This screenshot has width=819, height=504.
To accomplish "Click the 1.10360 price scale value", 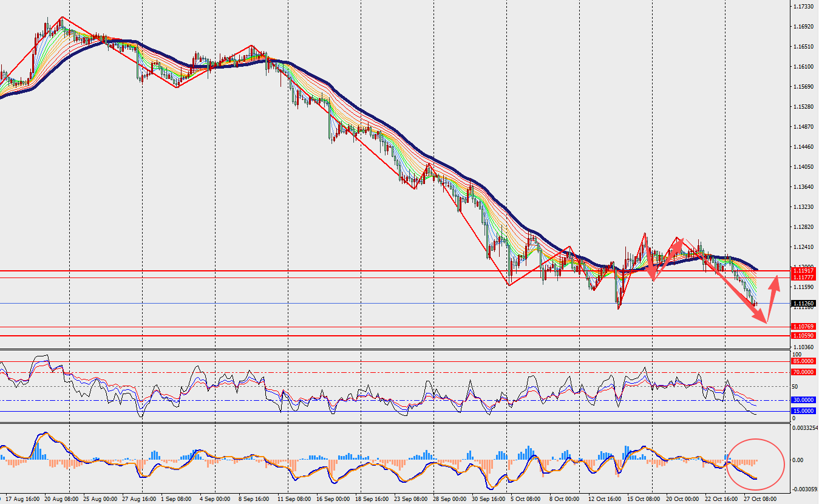I will pyautogui.click(x=804, y=346).
